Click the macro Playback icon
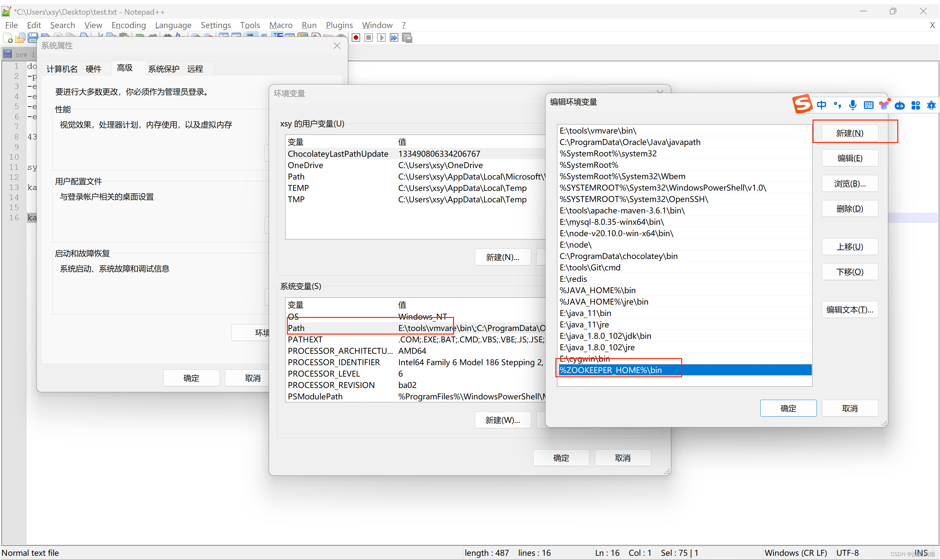 381,38
